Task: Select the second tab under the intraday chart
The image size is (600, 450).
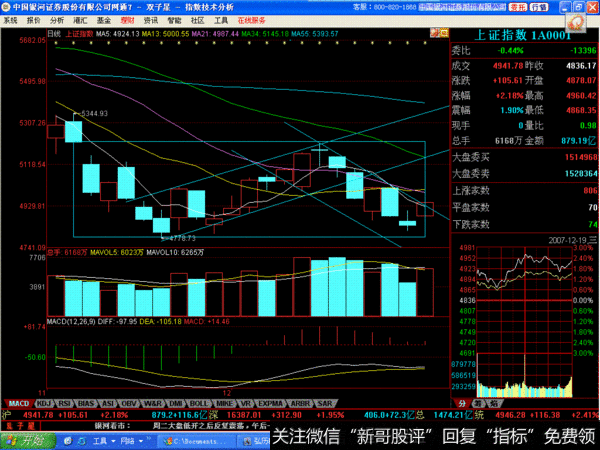Action: [478, 403]
